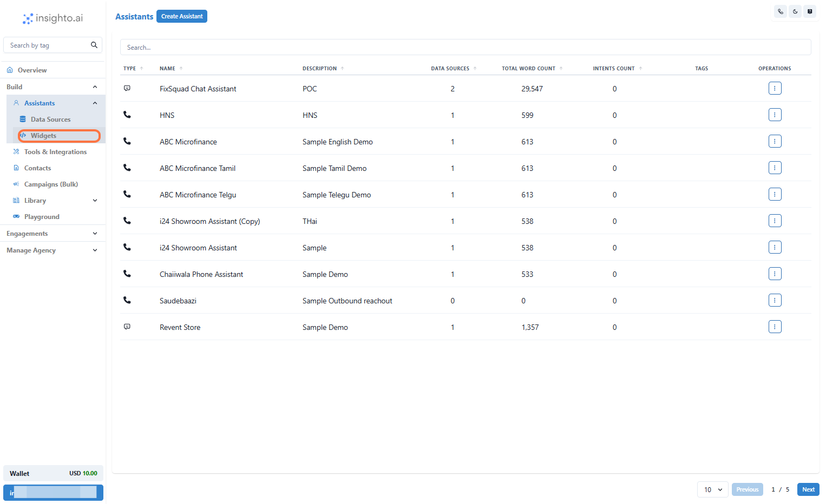Click the Sample Telegu Demo description

337,195
